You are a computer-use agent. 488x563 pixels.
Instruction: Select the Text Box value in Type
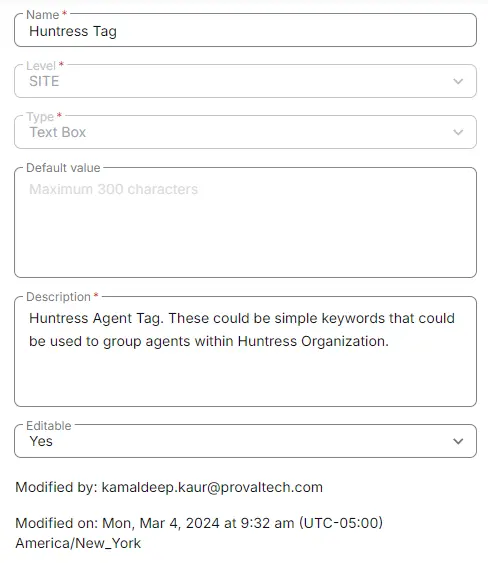point(57,132)
